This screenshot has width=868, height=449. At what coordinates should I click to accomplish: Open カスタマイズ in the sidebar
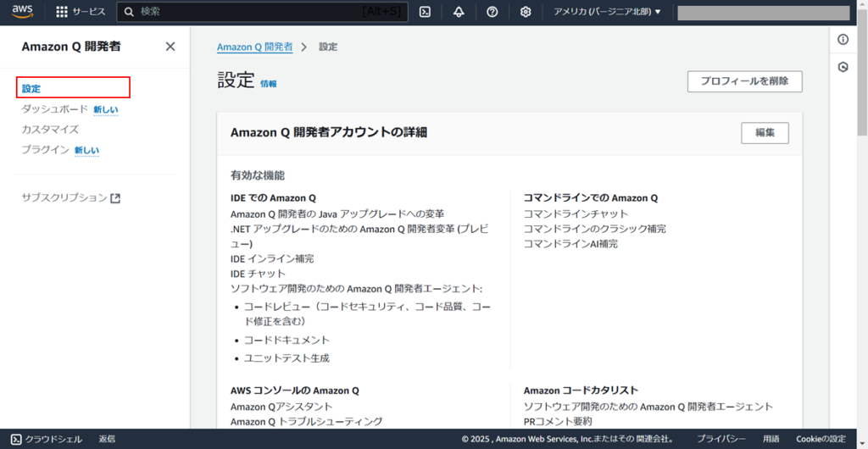(x=50, y=130)
